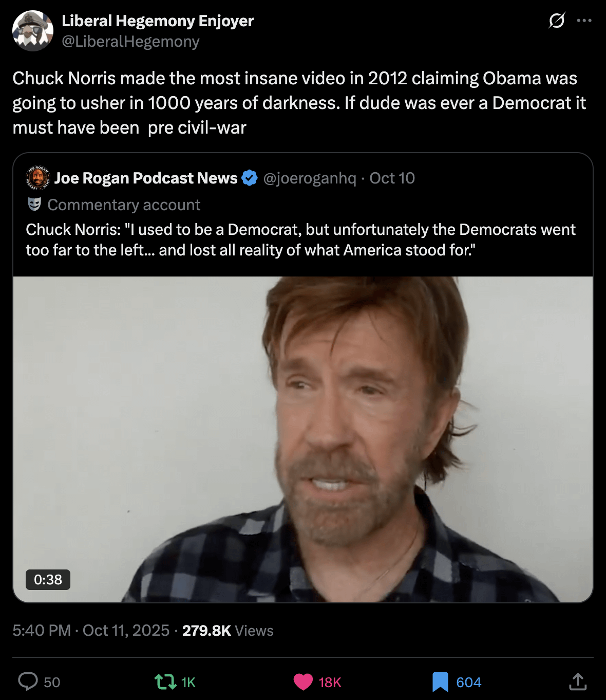Open the 5:40 PM Oct 11, 2025 timestamp
The height and width of the screenshot is (700, 606).
(91, 630)
